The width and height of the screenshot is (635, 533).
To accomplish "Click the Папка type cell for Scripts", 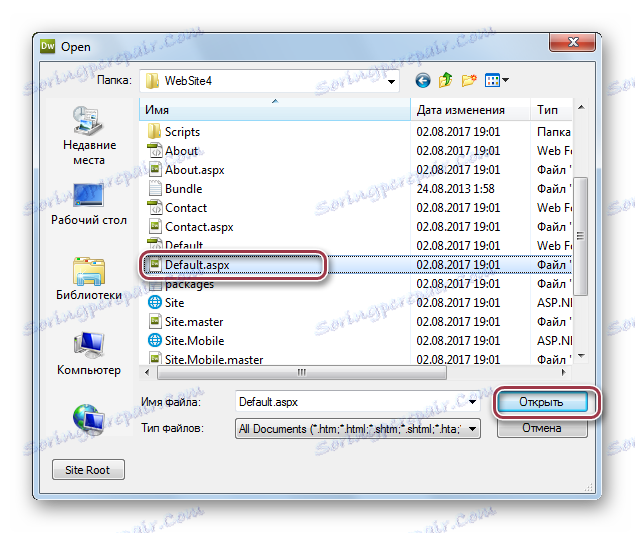I will pyautogui.click(x=553, y=132).
